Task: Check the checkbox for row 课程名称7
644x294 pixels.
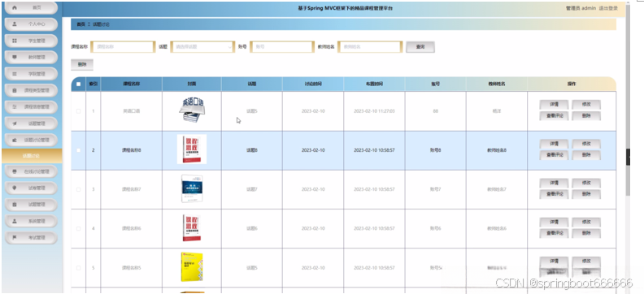Action: click(x=78, y=189)
